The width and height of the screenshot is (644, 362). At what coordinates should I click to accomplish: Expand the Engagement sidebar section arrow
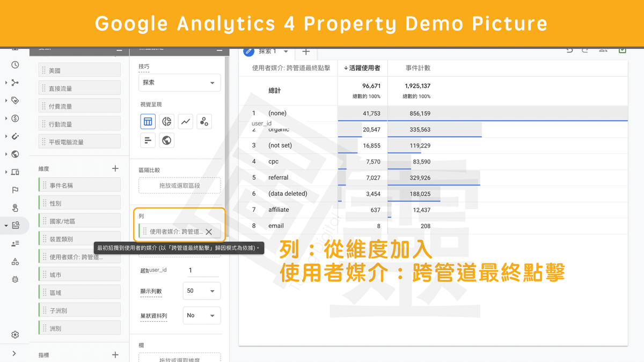(x=6, y=100)
